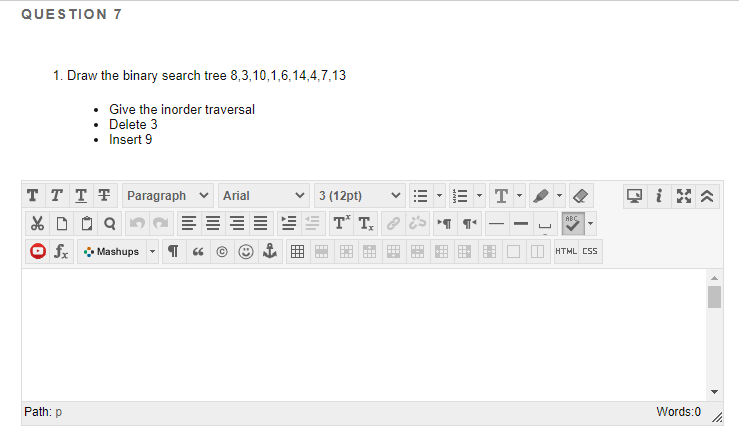Open find and replace magnifier
Image resolution: width=739 pixels, height=441 pixels.
(x=110, y=223)
